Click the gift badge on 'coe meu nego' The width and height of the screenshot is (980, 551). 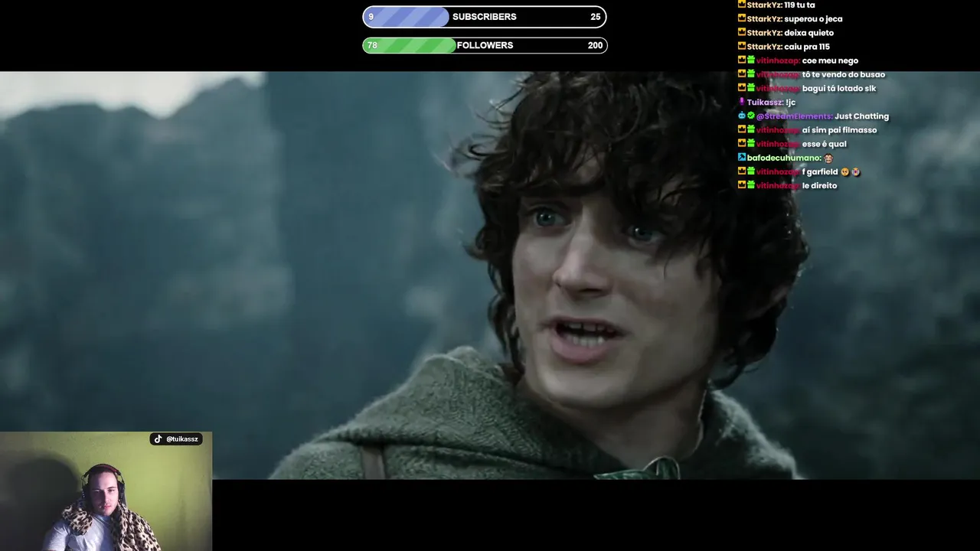pyautogui.click(x=751, y=60)
